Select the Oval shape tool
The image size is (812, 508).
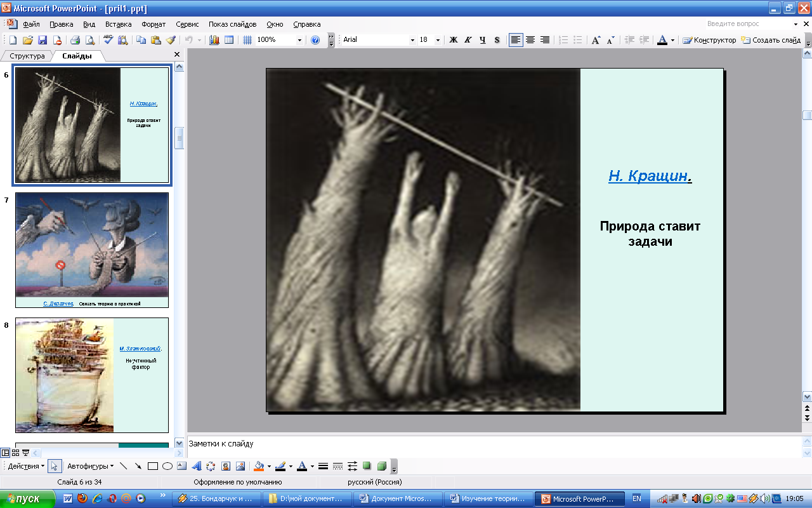coord(167,466)
